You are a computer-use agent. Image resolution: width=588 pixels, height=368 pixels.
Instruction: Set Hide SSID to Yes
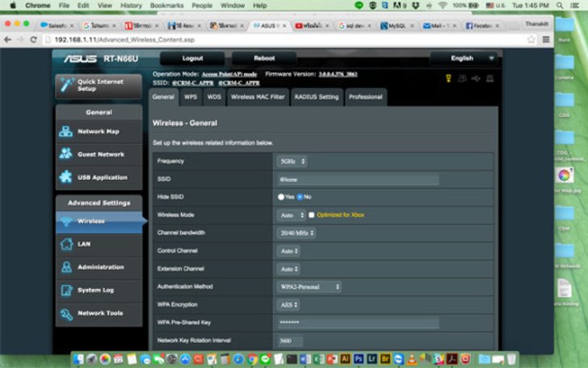point(281,197)
